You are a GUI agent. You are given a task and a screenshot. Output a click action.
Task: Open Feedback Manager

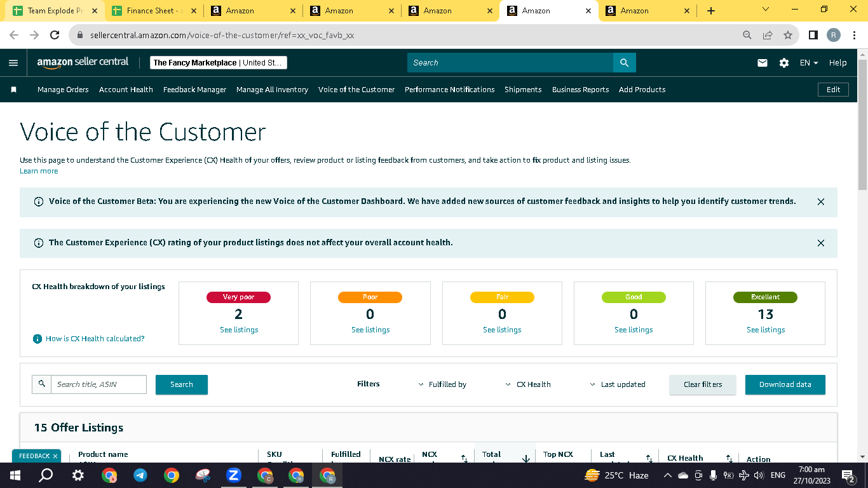(194, 90)
